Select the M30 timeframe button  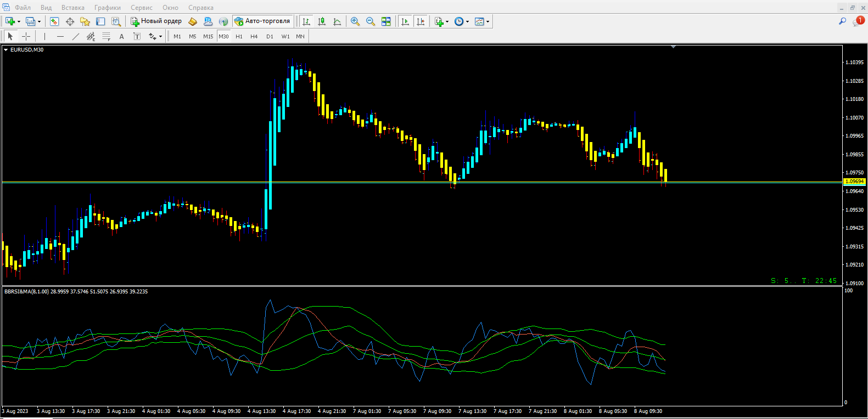pos(223,36)
